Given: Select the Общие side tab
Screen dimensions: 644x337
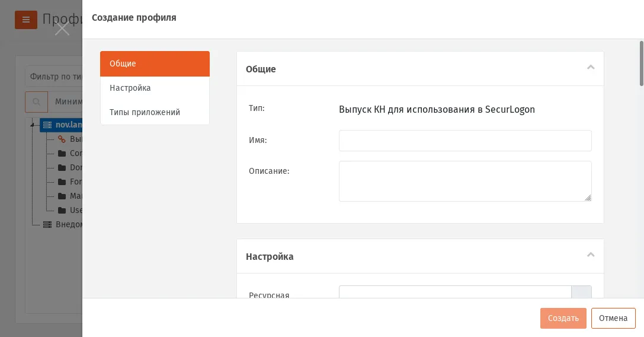Looking at the screenshot, I should click(155, 63).
